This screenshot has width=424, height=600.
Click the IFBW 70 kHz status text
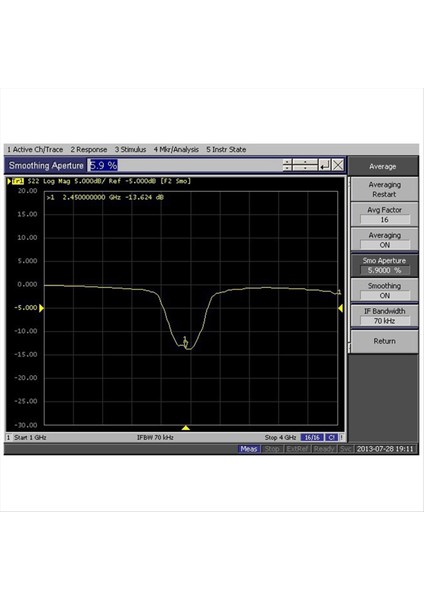point(155,437)
